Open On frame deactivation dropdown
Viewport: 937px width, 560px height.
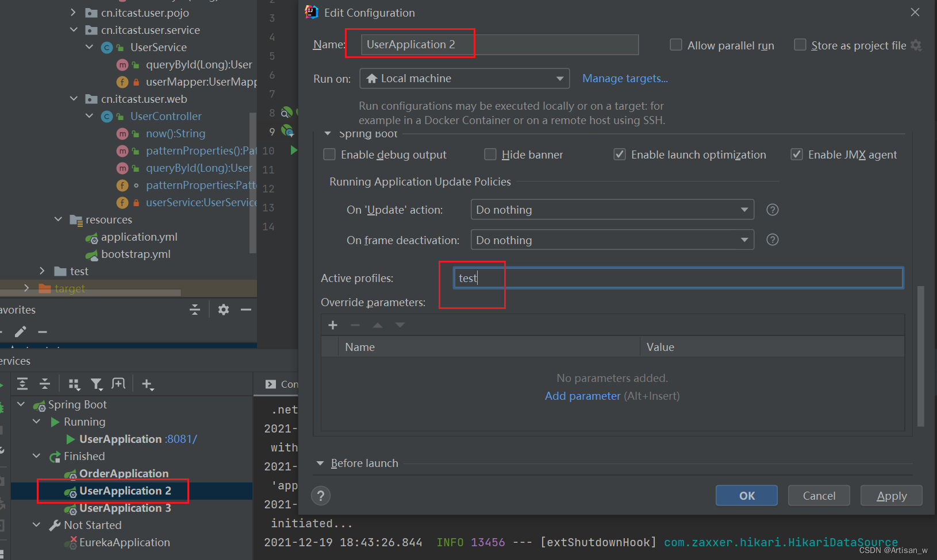click(x=612, y=240)
